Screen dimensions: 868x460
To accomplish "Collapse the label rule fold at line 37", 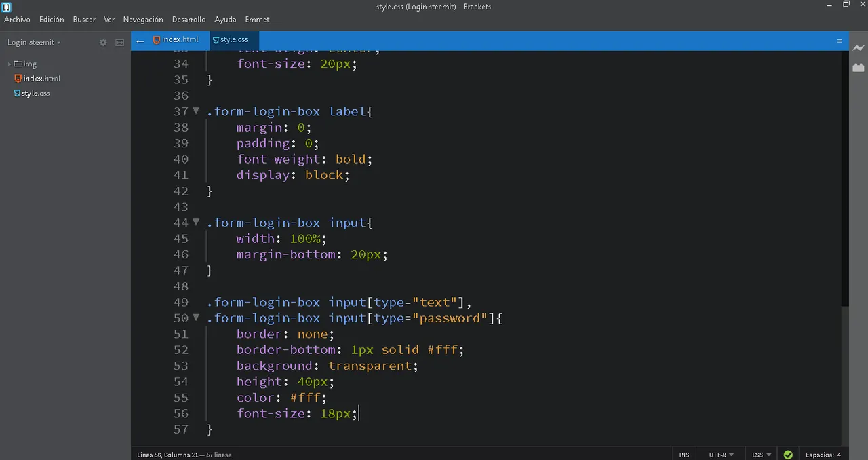I will coord(196,111).
